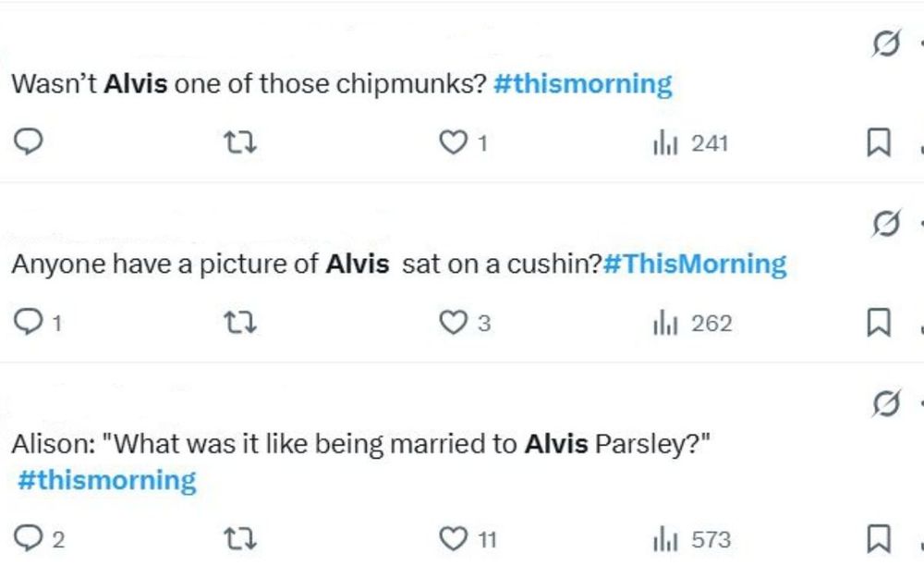Repost the Alvis chipmunks tweet
924x578 pixels.
(241, 142)
